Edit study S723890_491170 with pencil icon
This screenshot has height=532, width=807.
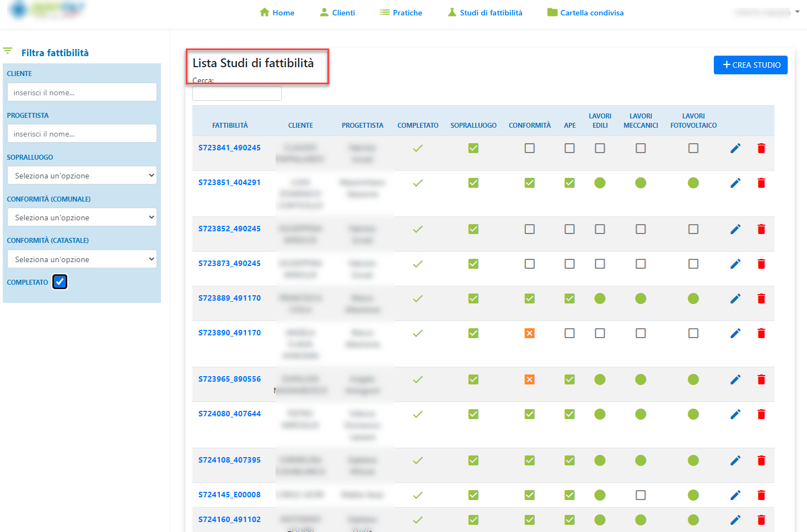(735, 333)
